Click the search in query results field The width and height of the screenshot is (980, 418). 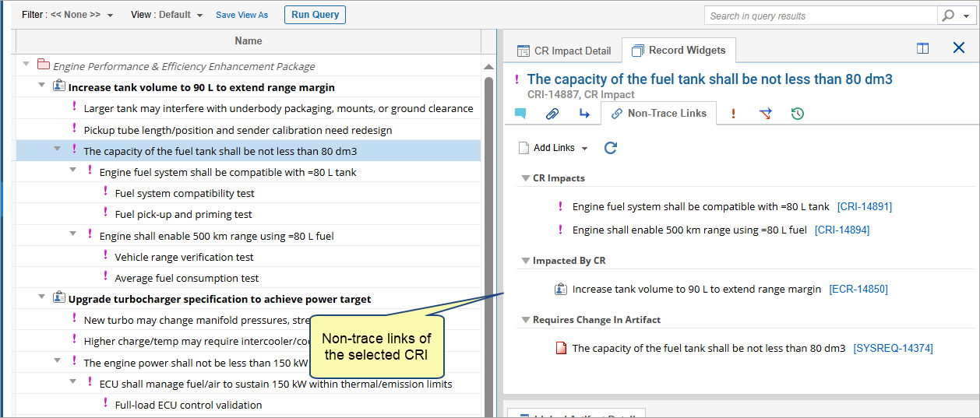[820, 16]
